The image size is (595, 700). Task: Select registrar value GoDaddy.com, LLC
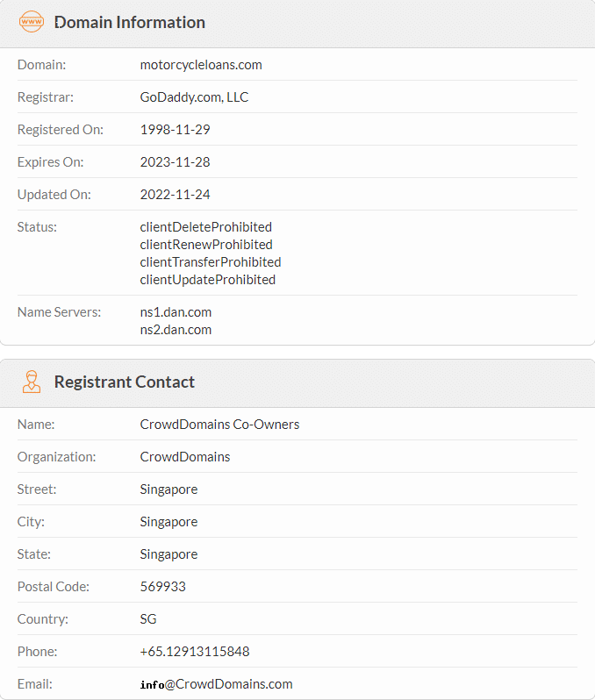194,96
